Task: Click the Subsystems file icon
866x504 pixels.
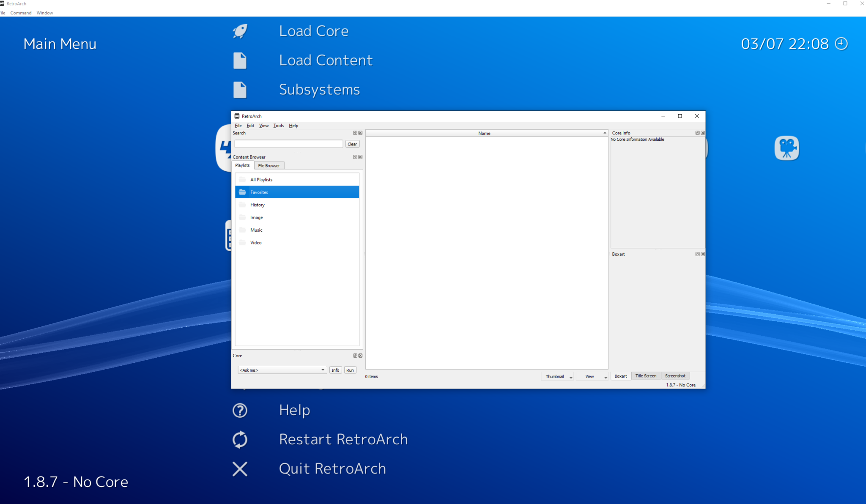Action: 240,90
